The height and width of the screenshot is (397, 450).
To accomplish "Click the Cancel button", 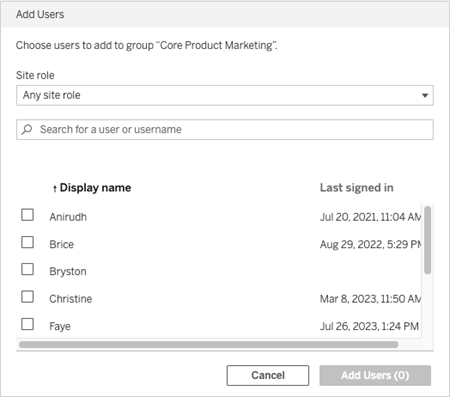I will (x=268, y=375).
